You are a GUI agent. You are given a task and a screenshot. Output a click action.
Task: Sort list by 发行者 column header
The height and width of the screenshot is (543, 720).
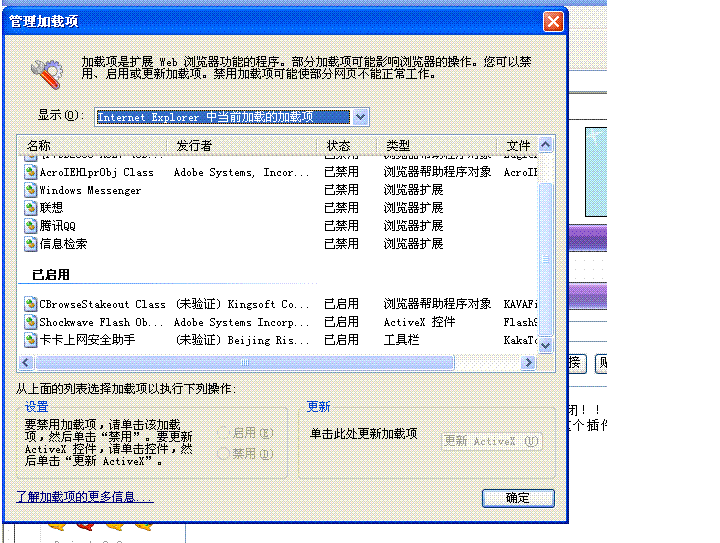coord(242,146)
